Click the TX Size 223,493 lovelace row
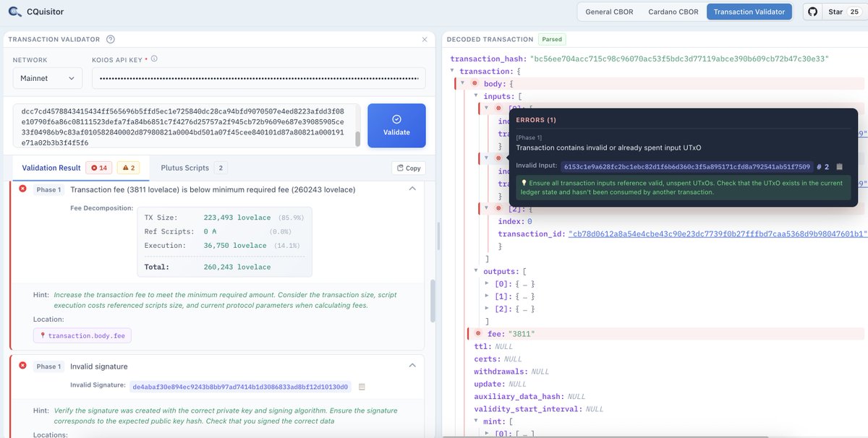Image resolution: width=868 pixels, height=438 pixels. (224, 218)
